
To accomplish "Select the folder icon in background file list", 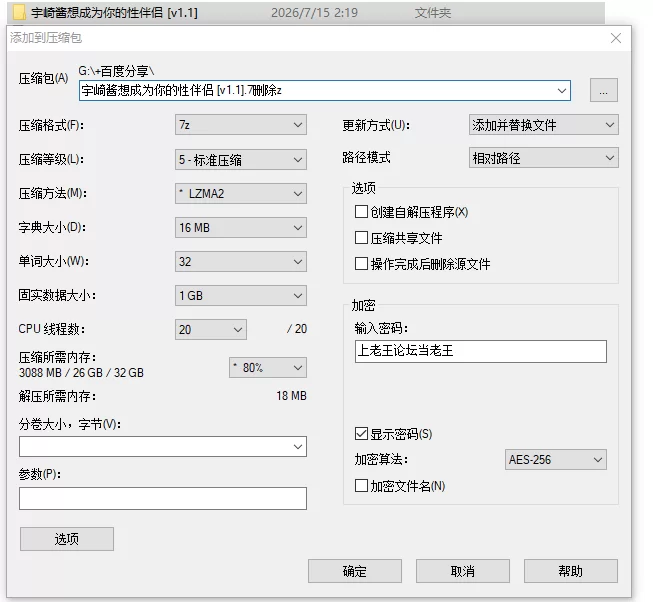I will pyautogui.click(x=19, y=12).
